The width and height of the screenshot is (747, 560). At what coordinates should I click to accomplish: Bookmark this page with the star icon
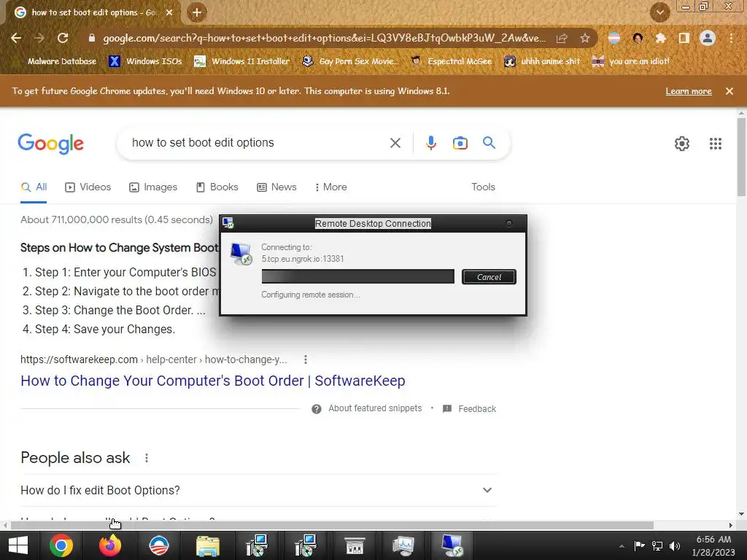(x=585, y=38)
